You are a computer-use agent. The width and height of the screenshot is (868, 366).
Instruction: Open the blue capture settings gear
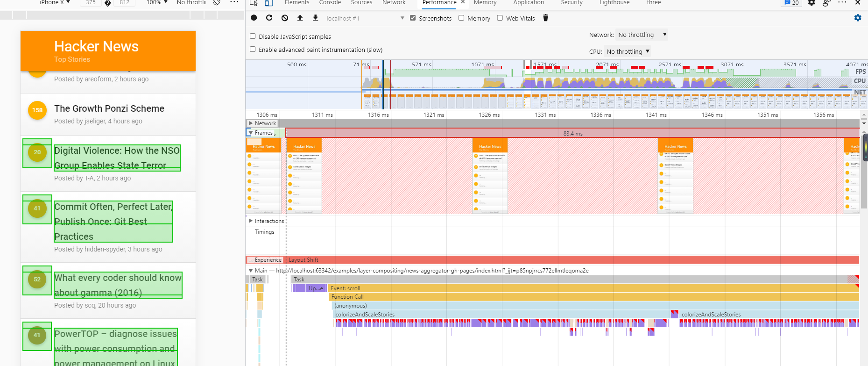click(858, 18)
